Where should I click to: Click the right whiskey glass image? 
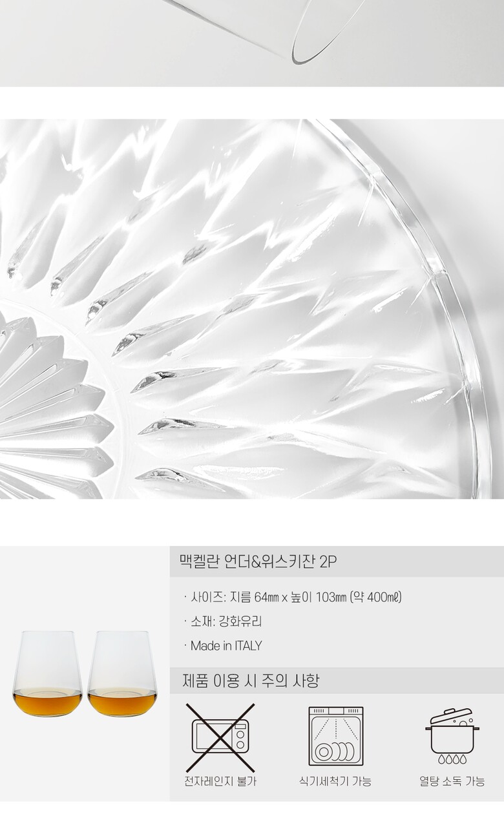click(x=122, y=674)
